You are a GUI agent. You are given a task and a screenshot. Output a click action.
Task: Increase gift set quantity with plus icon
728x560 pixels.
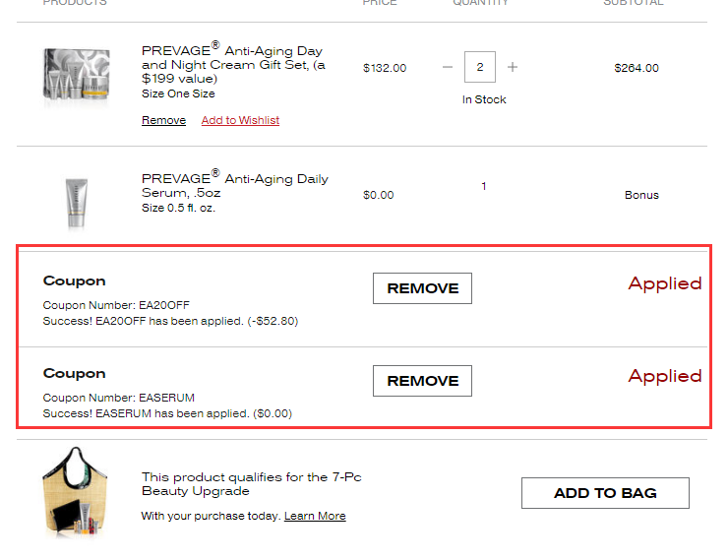point(513,68)
